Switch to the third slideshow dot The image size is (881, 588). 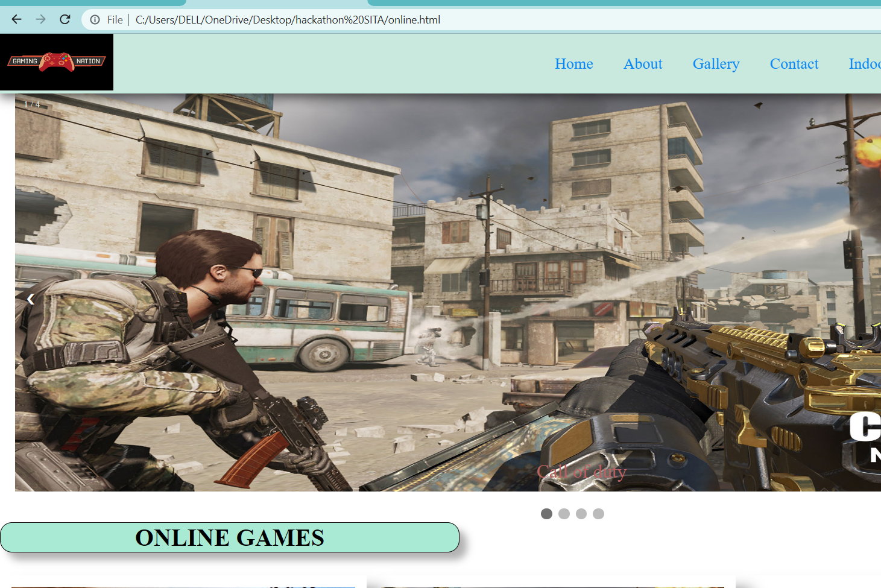581,514
